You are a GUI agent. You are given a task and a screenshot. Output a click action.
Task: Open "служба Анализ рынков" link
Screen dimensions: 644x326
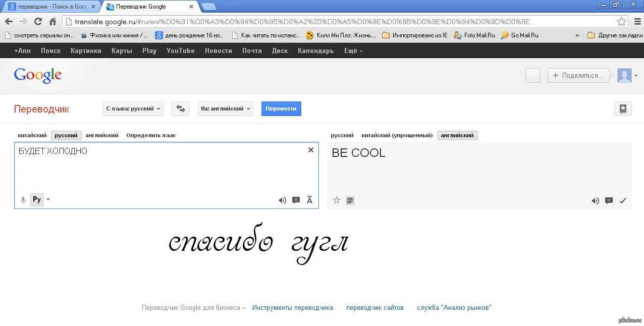[x=454, y=307]
